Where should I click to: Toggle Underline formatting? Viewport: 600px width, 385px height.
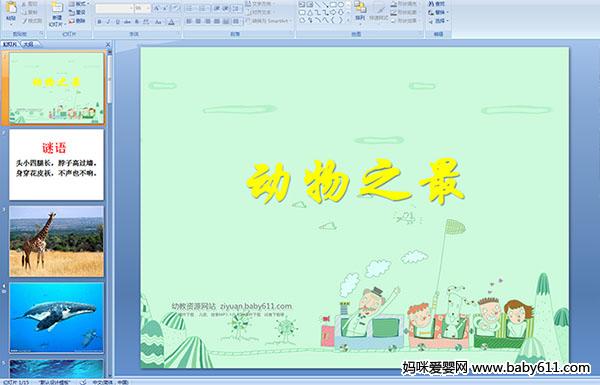[x=118, y=22]
